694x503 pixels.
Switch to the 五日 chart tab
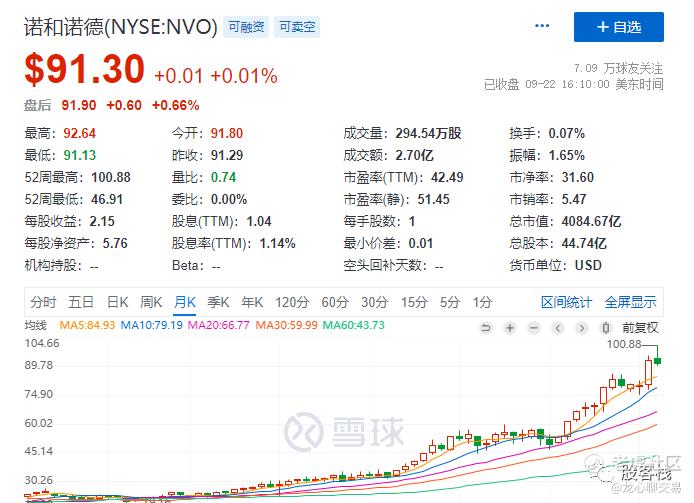pos(81,302)
